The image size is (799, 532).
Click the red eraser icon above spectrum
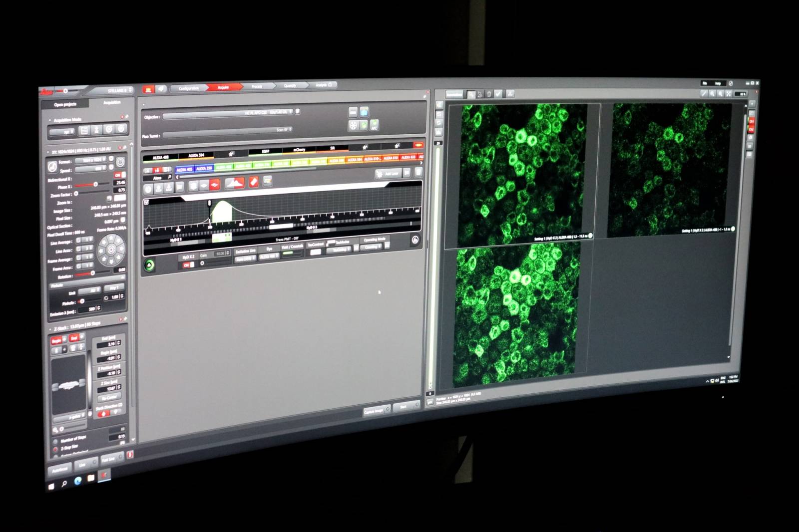[x=254, y=183]
